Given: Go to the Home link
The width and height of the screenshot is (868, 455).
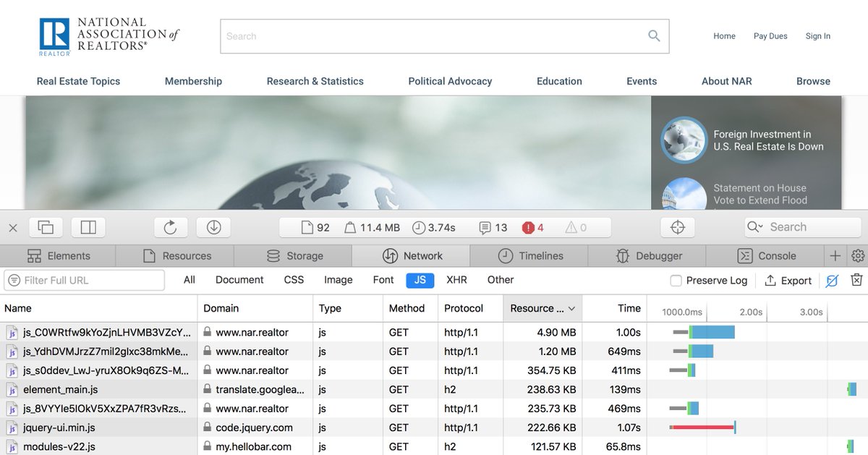Looking at the screenshot, I should 724,36.
